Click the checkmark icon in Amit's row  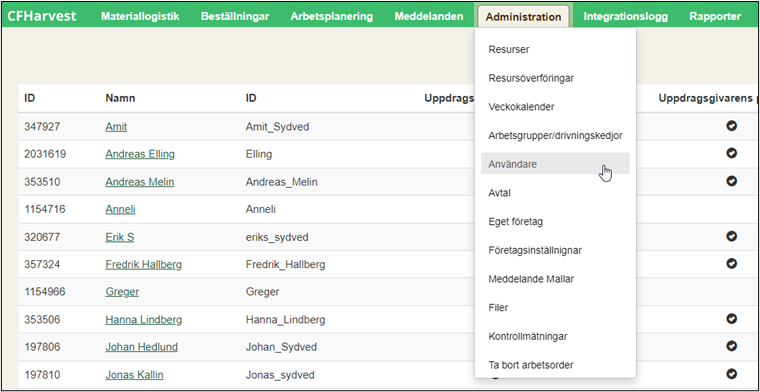pos(731,126)
